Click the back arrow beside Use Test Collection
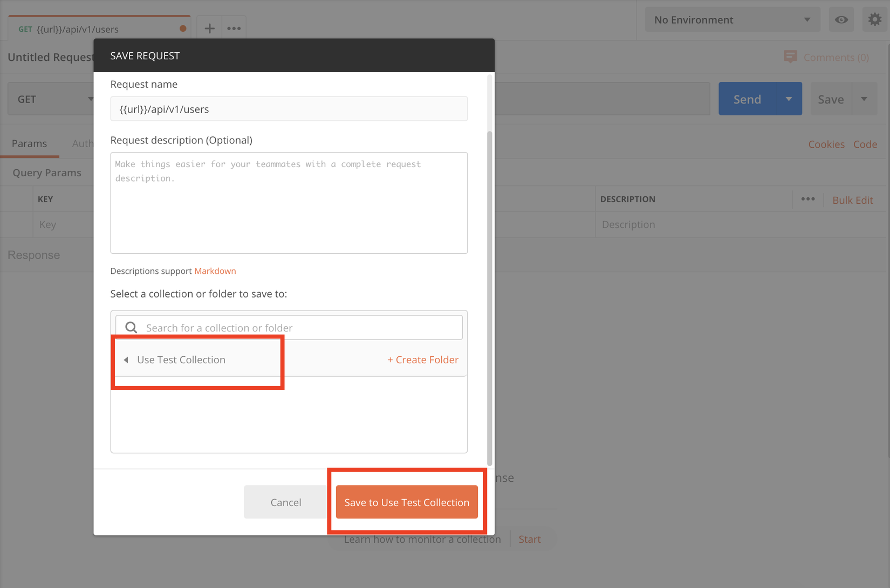 [126, 360]
